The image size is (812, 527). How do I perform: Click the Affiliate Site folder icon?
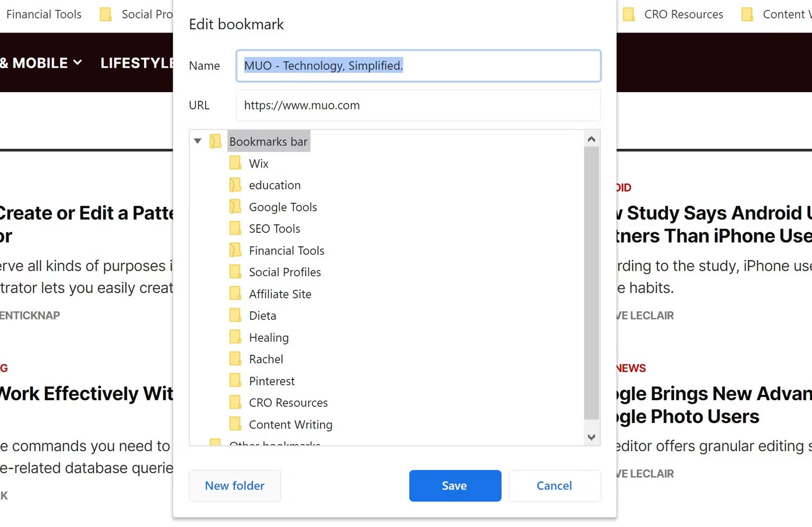[235, 294]
